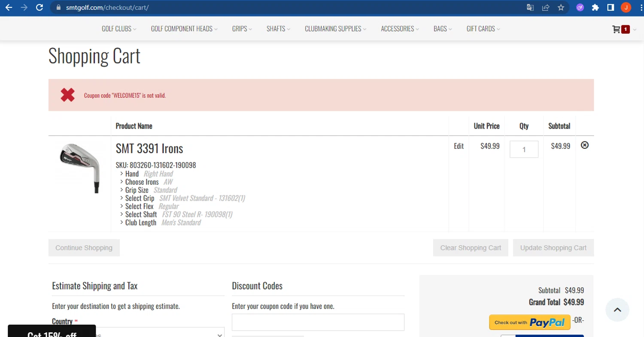Image resolution: width=644 pixels, height=337 pixels.
Task: Open the purple extension icon
Action: [x=580, y=7]
